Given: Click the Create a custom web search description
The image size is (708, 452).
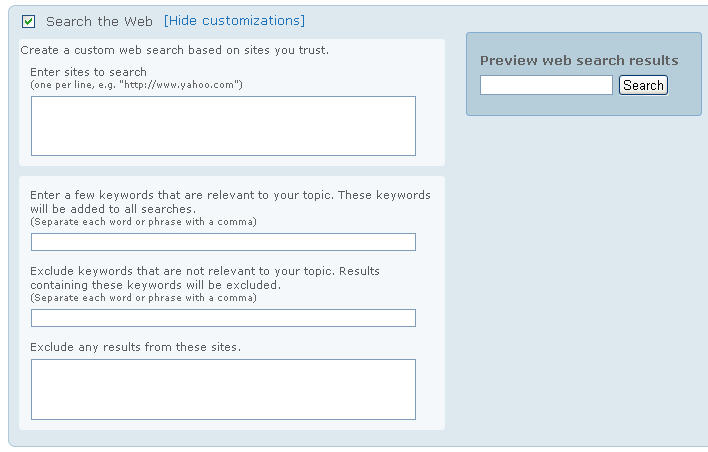Looking at the screenshot, I should (175, 50).
